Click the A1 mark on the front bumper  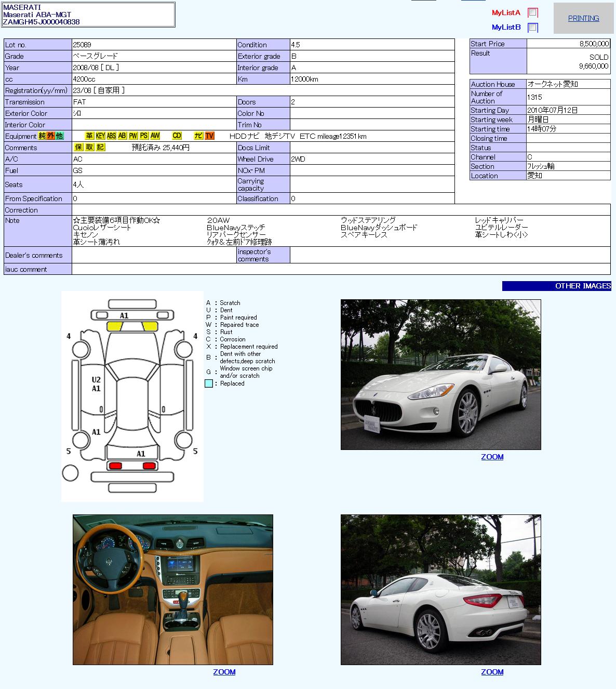[124, 315]
